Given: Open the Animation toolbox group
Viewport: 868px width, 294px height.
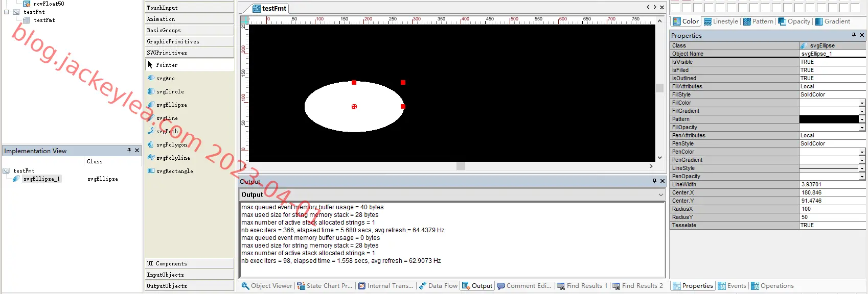Looking at the screenshot, I should click(x=189, y=19).
